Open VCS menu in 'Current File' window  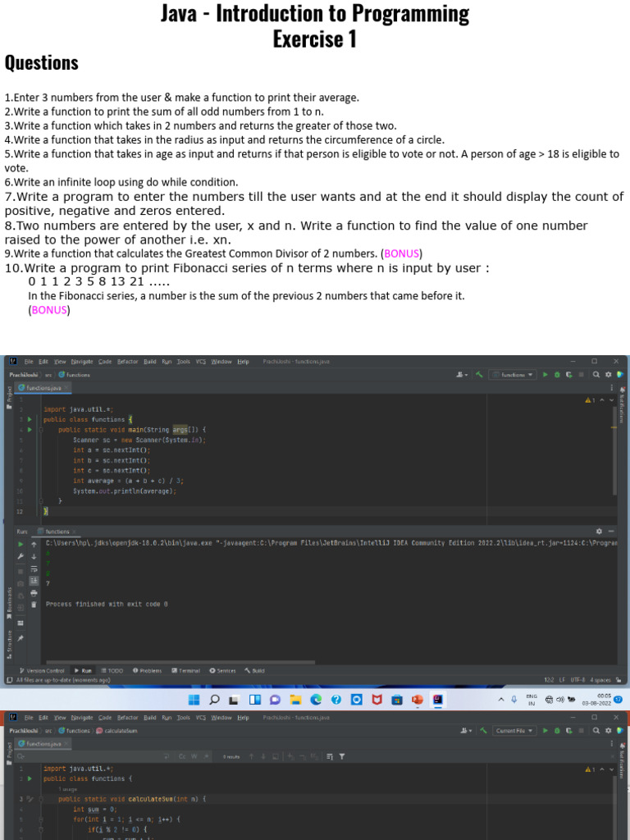coord(201,717)
